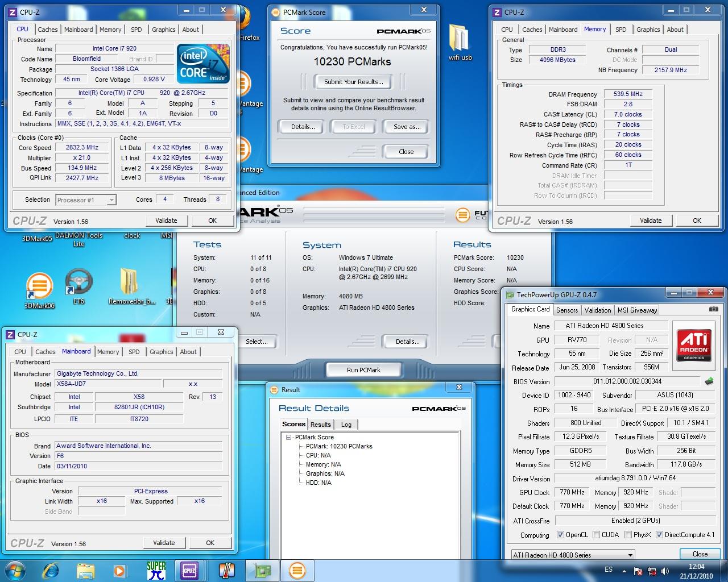Select the 'PCMark: 10230 PCMarks' tree row
The height and width of the screenshot is (582, 728).
point(339,446)
